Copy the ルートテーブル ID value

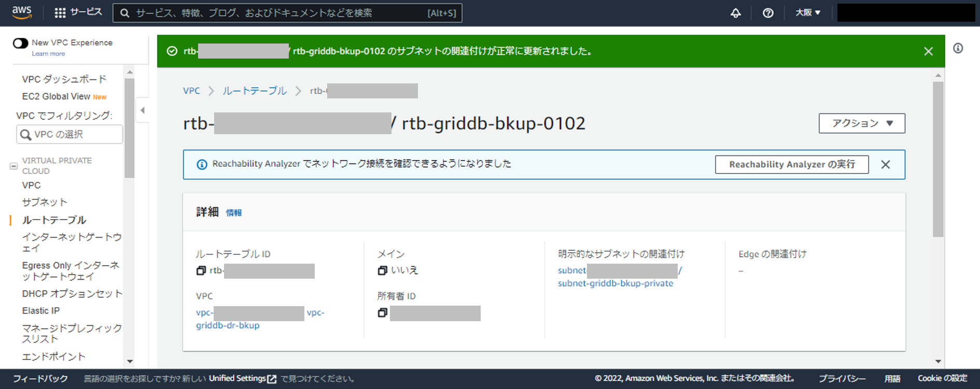[201, 270]
